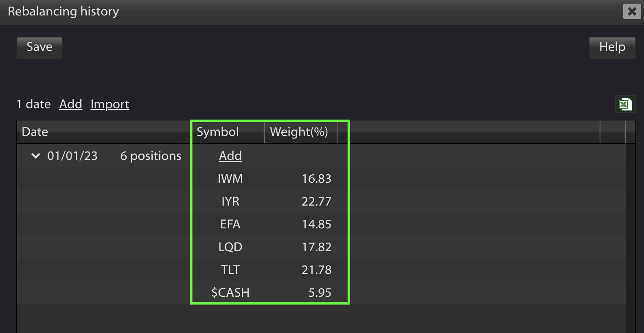Open the Help button
This screenshot has height=333, width=644.
(x=612, y=48)
